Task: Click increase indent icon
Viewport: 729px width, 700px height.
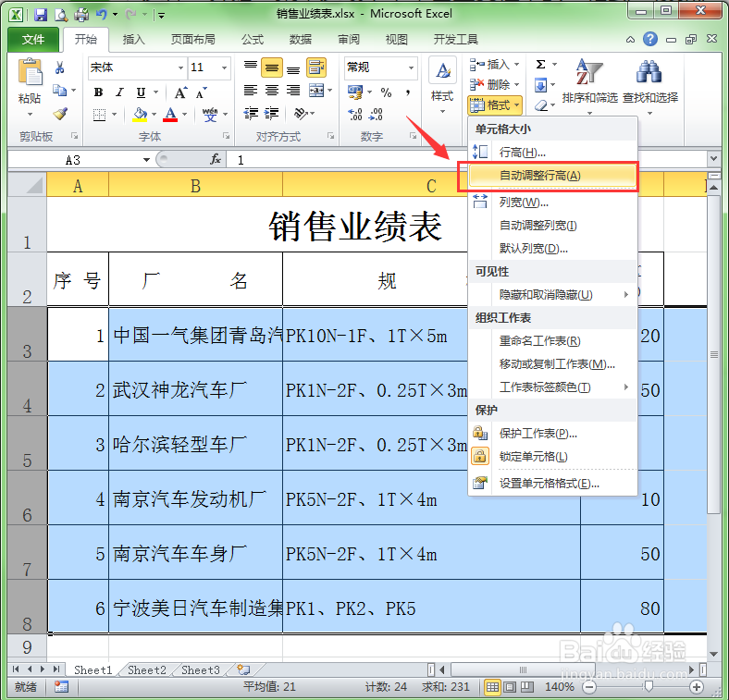Action: click(271, 113)
